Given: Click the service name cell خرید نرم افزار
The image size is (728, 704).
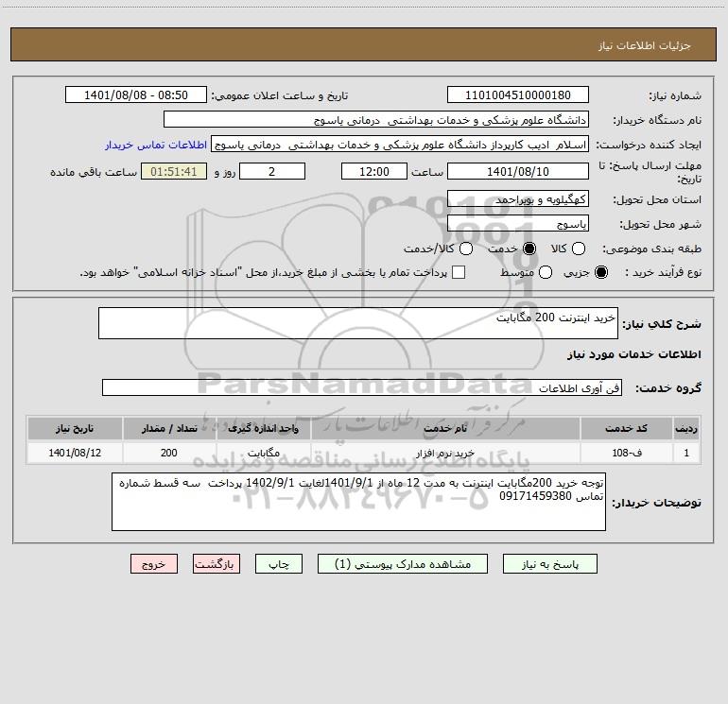Looking at the screenshot, I should (x=445, y=453).
